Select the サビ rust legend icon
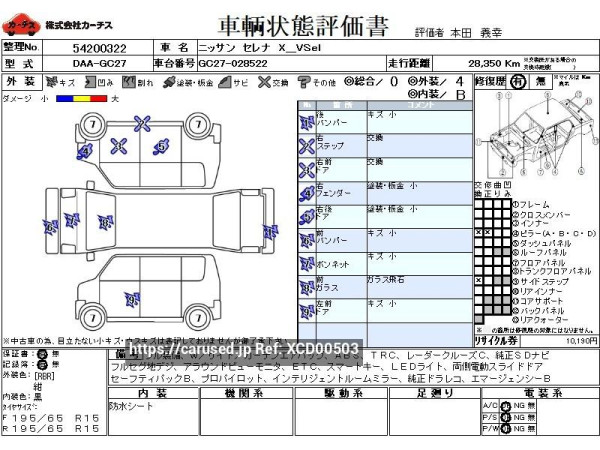Image resolution: width=600 pixels, height=450 pixels. (x=225, y=82)
